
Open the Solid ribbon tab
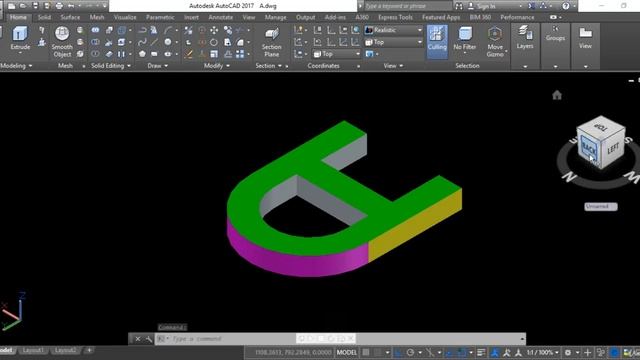[44, 17]
